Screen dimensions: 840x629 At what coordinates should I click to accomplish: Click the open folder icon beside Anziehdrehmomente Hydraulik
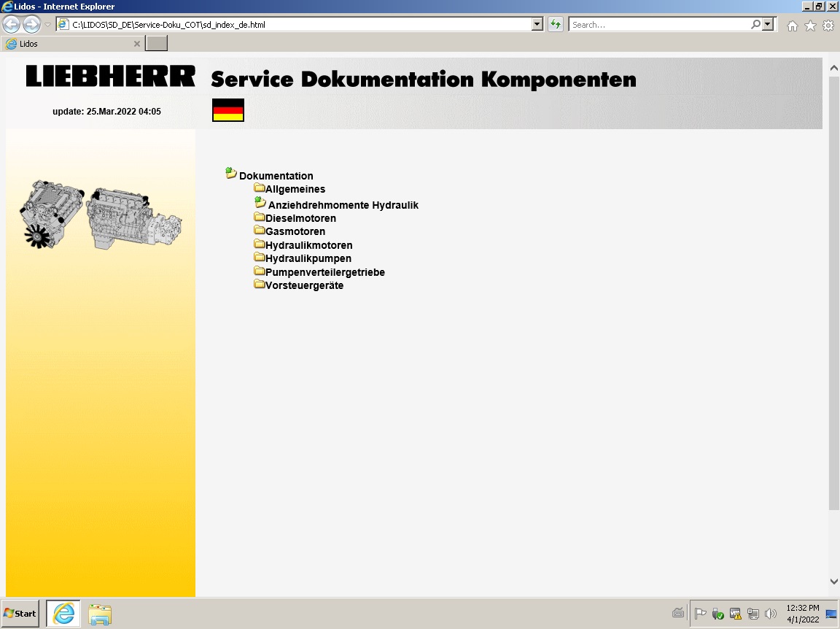(260, 202)
